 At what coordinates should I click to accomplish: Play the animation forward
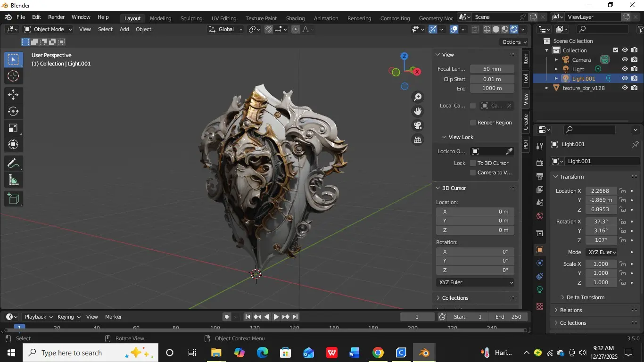coord(276,317)
